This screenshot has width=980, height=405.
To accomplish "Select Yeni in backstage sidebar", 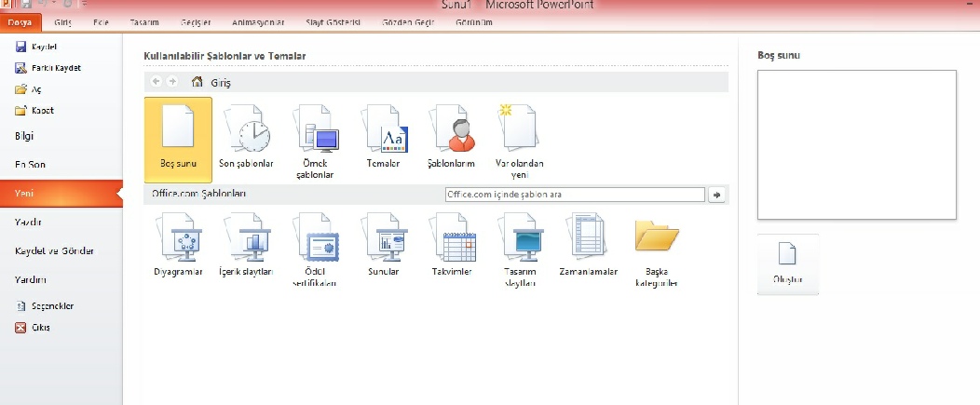I will pos(61,194).
